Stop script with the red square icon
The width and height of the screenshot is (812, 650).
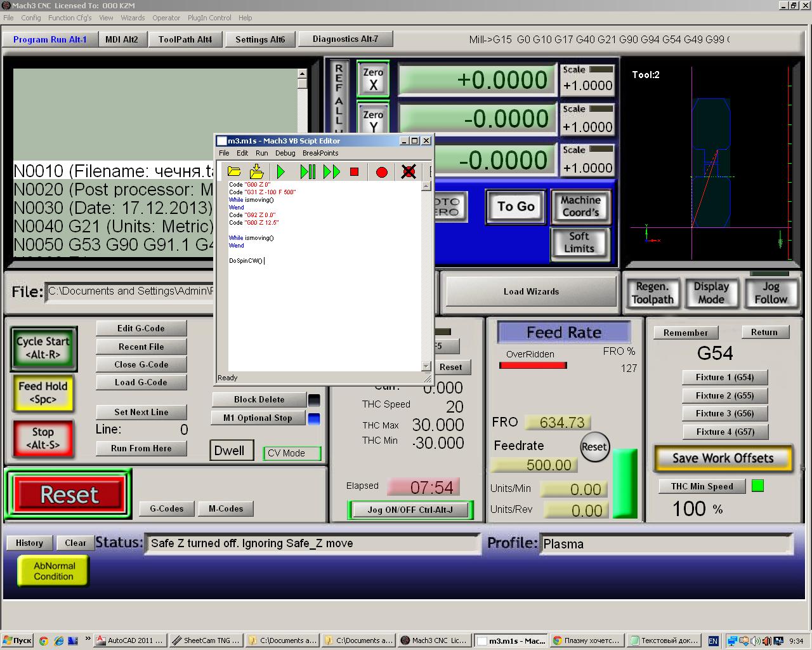[x=355, y=171]
